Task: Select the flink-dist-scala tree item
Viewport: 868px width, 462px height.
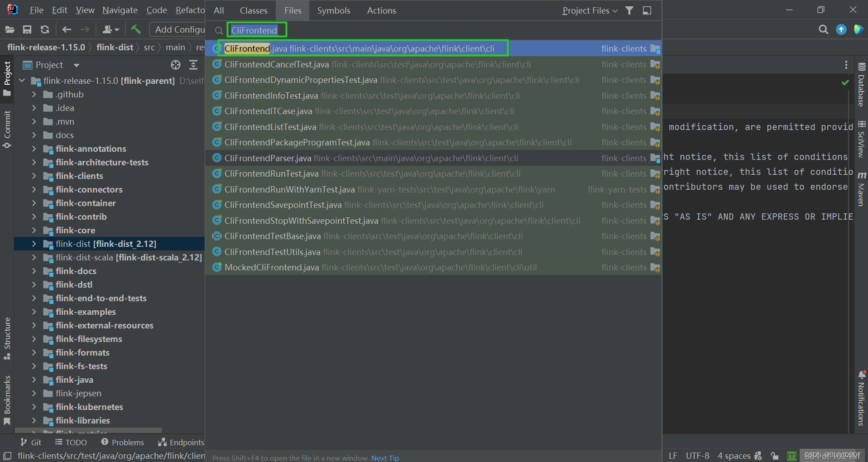Action: 110,257
